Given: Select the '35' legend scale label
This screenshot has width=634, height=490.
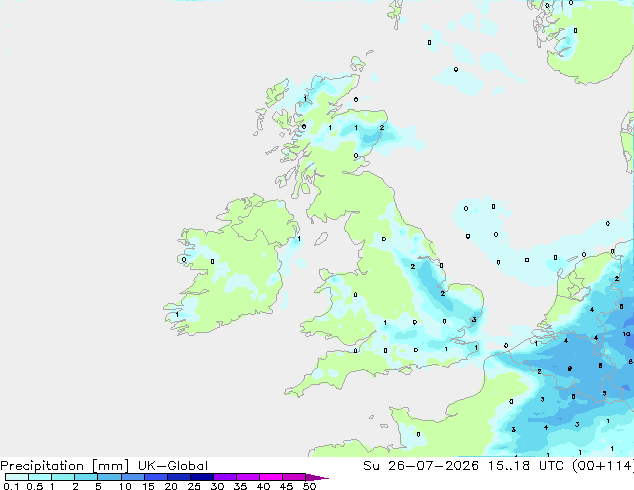Looking at the screenshot, I should coord(240,486).
